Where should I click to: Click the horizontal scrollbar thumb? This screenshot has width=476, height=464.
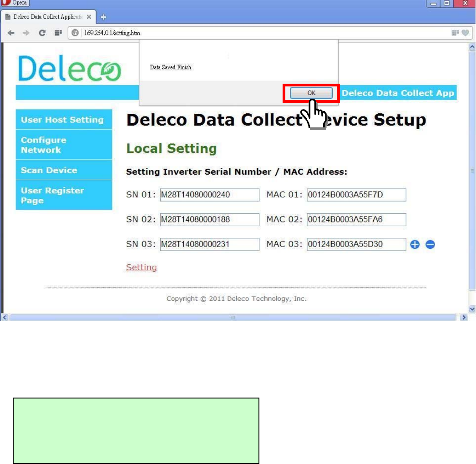tap(233, 318)
